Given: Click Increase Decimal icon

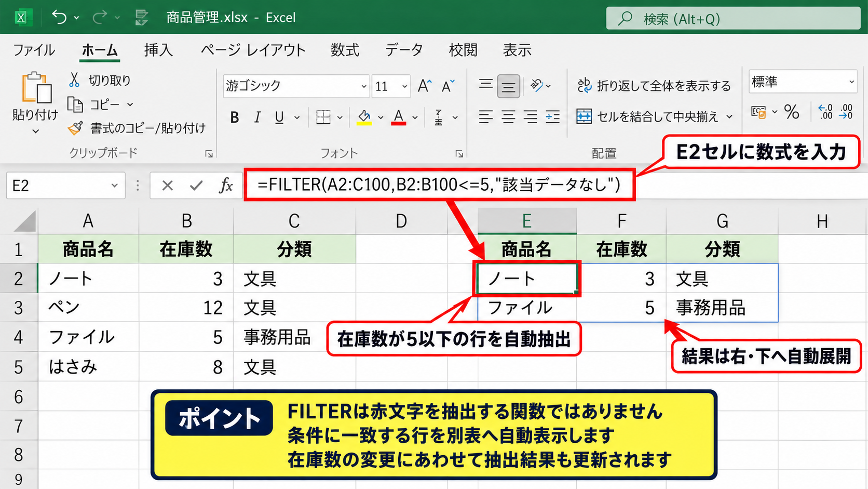Looking at the screenshot, I should point(825,112).
